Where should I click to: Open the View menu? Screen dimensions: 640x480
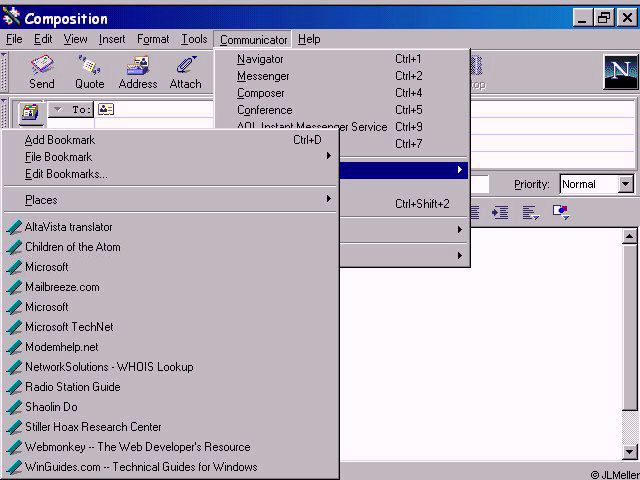[76, 39]
